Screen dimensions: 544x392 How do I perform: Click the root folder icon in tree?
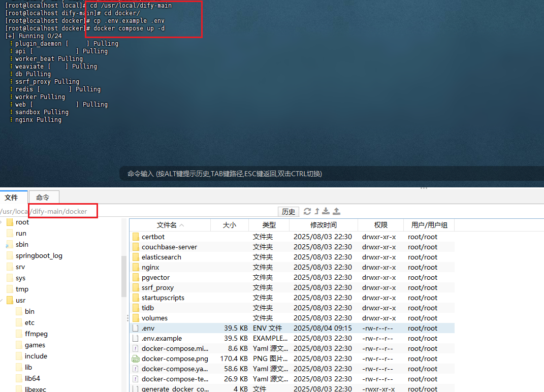pos(10,222)
